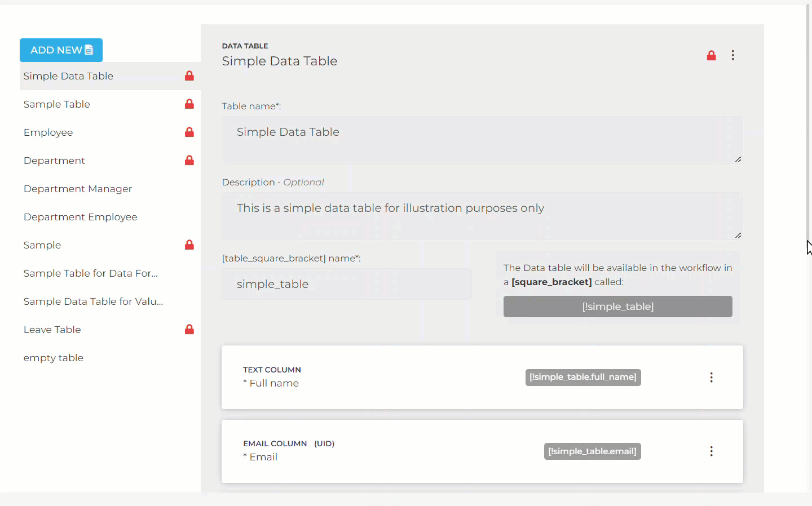Open Sample Data Table for Valu... entry

click(x=92, y=301)
